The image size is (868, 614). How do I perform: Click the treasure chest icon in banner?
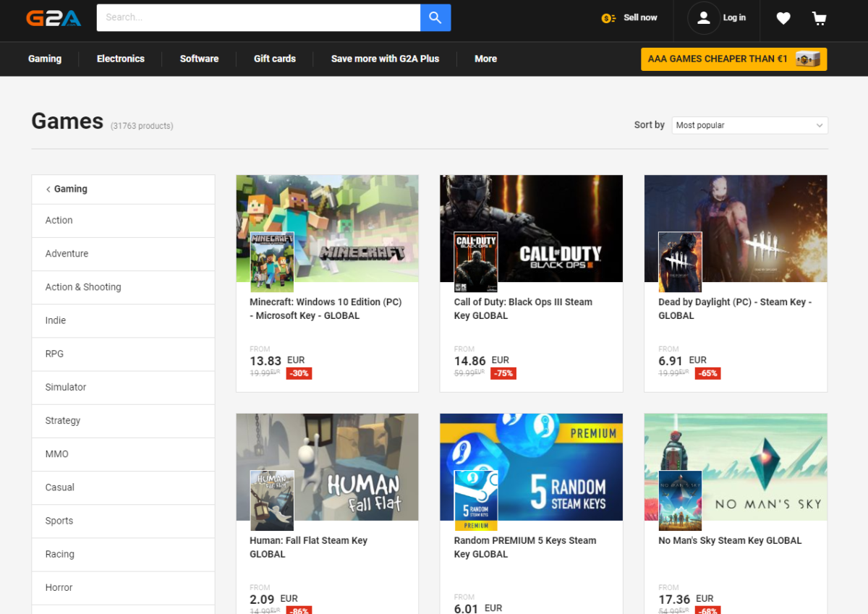[807, 59]
